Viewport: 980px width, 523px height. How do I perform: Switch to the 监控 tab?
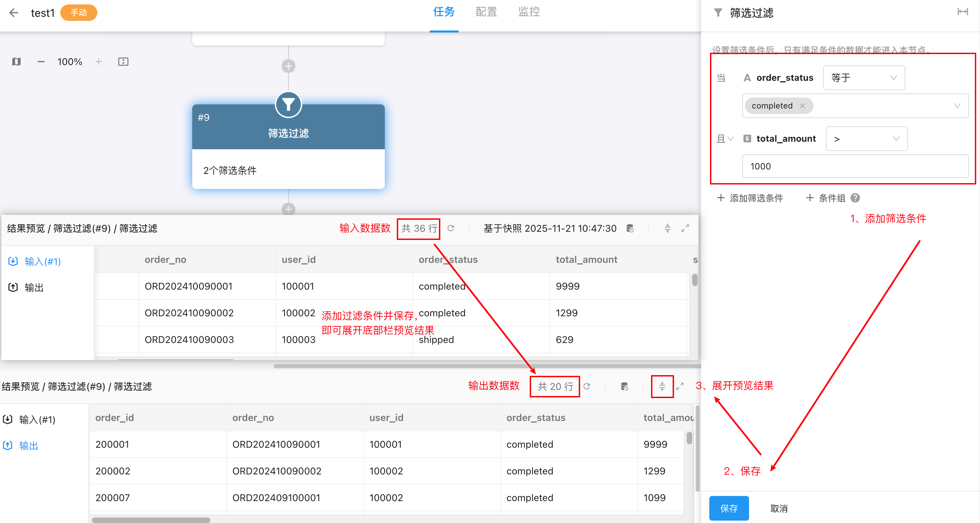[529, 12]
